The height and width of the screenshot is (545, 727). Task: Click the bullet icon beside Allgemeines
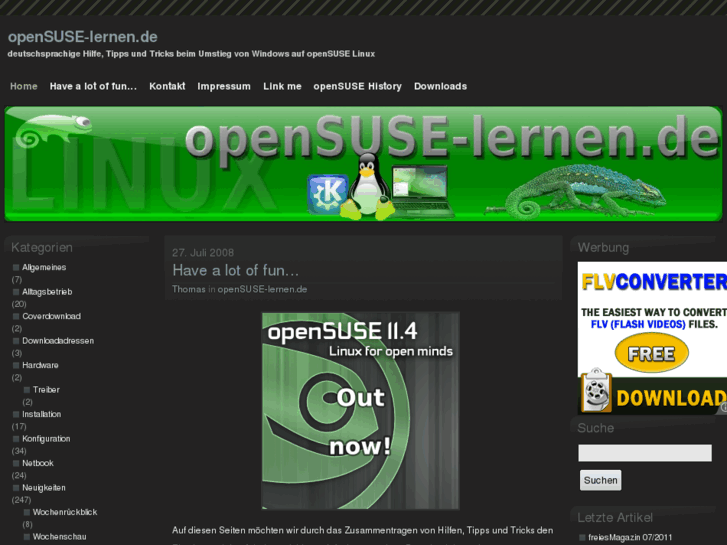tap(16, 267)
